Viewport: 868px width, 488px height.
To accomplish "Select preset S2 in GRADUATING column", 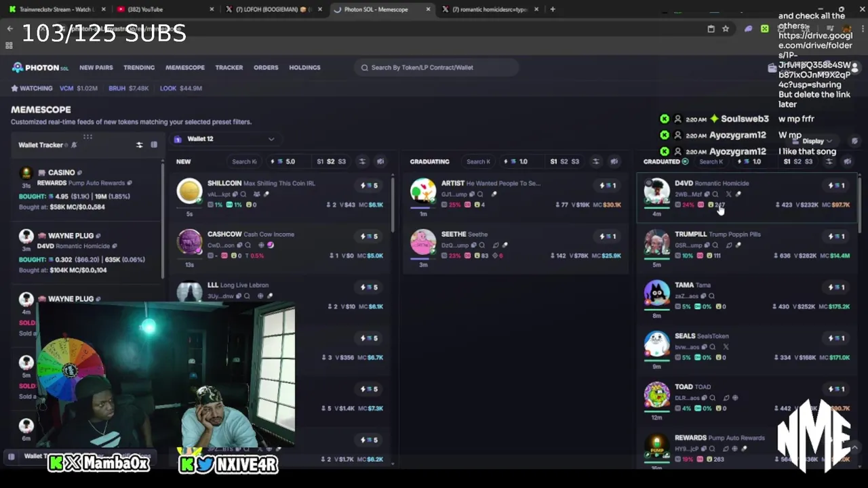I will [x=564, y=162].
